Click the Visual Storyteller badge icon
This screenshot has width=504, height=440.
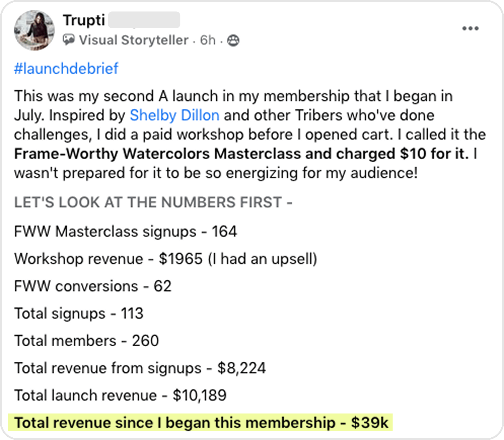click(x=69, y=40)
